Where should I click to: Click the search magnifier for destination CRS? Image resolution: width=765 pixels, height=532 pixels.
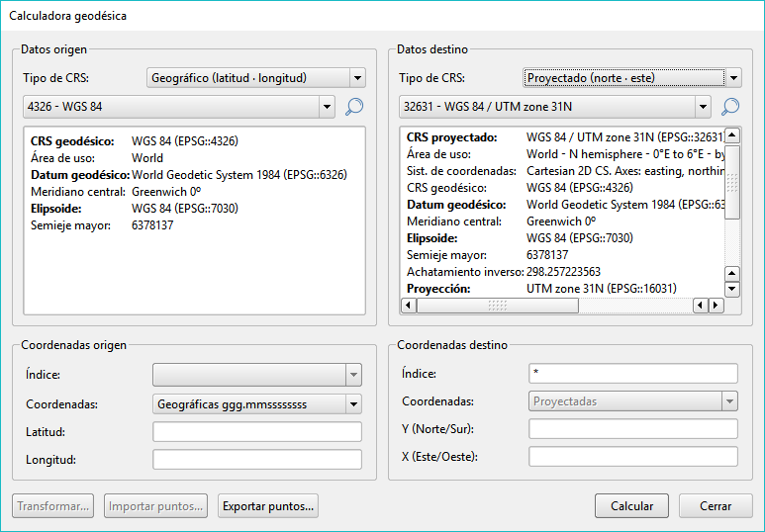(730, 107)
